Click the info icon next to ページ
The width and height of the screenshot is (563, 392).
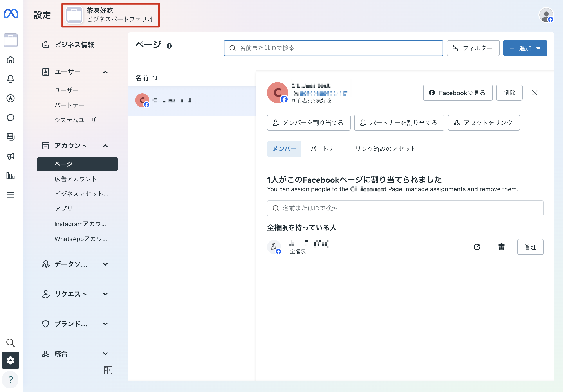point(169,46)
